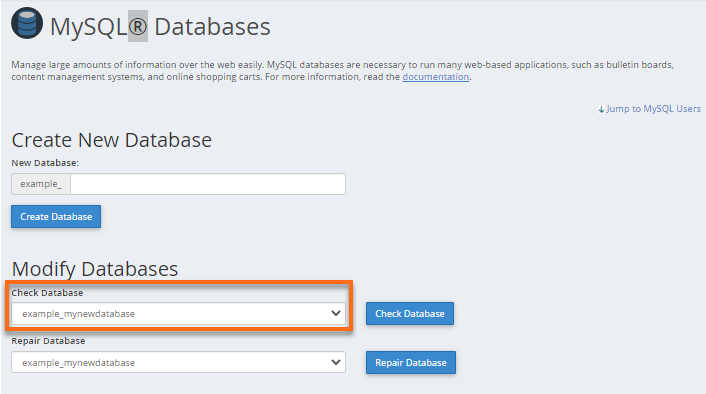The height and width of the screenshot is (394, 706).
Task: Click the Check Database button
Action: click(410, 314)
